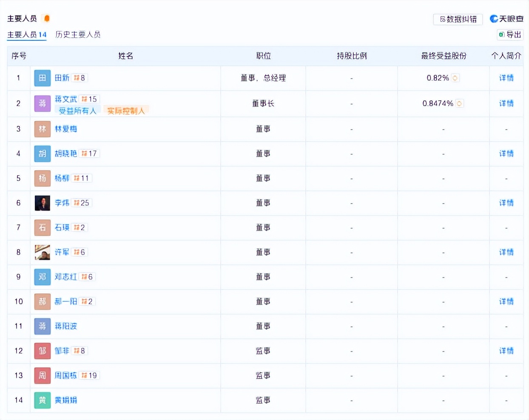Click the company count badge beside 邓志红

87,277
